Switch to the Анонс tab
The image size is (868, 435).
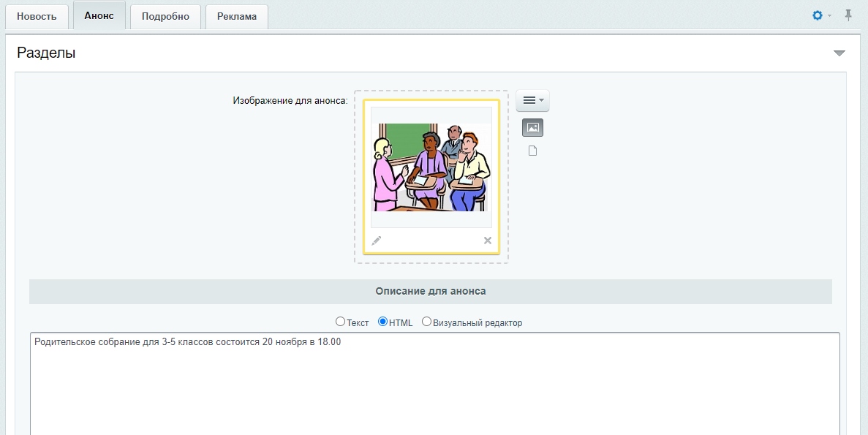[x=99, y=15]
